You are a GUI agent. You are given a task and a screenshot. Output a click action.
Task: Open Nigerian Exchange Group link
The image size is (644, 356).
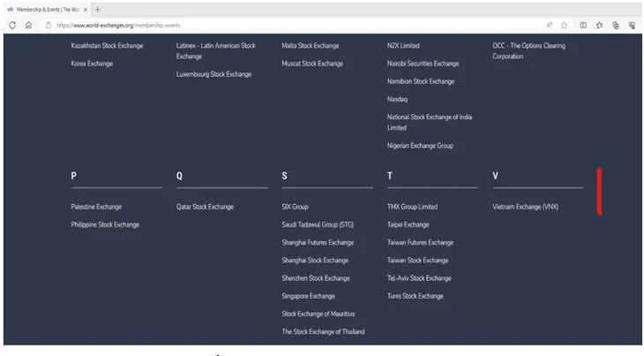(420, 146)
